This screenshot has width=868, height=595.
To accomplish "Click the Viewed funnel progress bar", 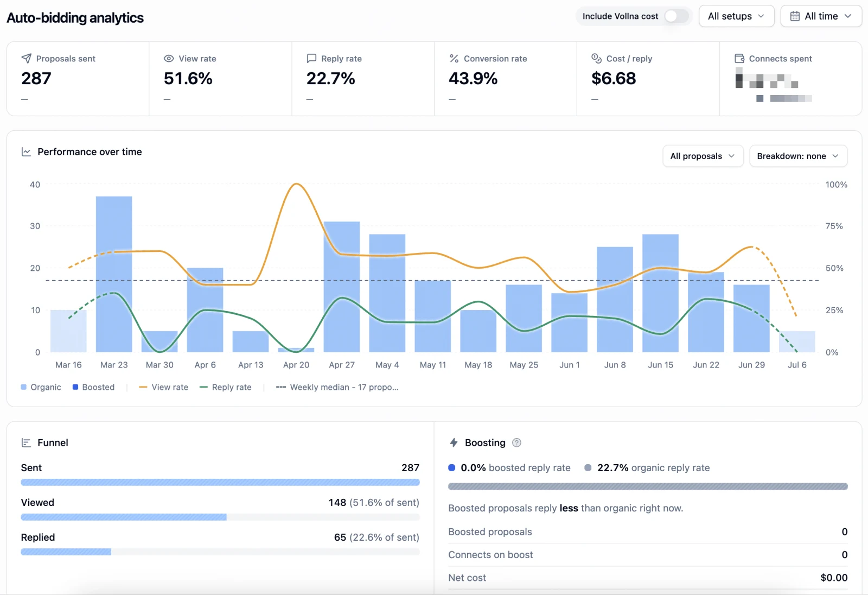I will pos(220,517).
